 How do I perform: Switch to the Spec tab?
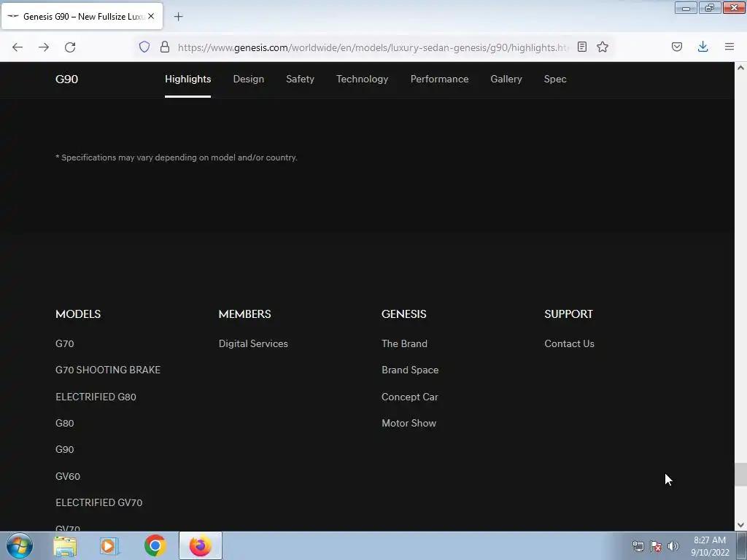coord(555,79)
